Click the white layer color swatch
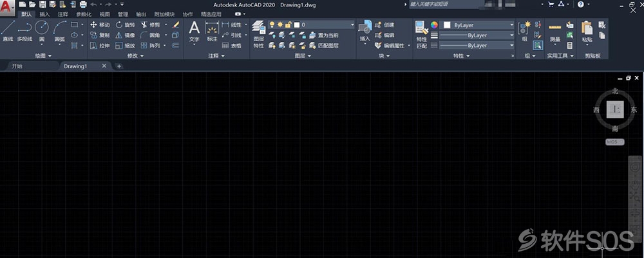This screenshot has width=644, height=258. [297, 24]
